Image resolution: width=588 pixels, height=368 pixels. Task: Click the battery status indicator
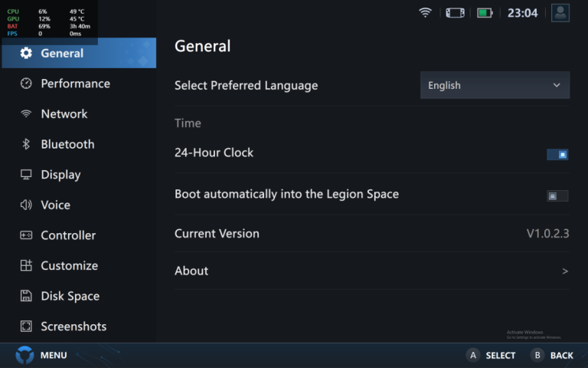point(484,12)
